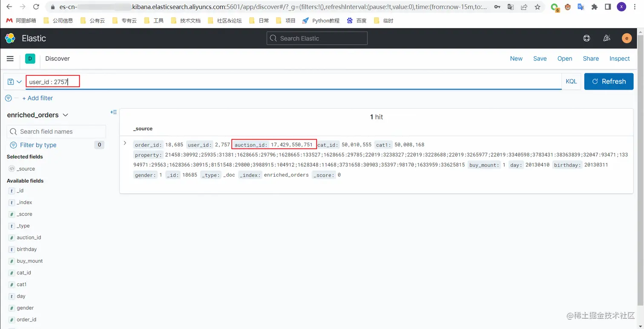Image resolution: width=644 pixels, height=329 pixels.
Task: Select _id field in Available fields
Action: tap(20, 191)
